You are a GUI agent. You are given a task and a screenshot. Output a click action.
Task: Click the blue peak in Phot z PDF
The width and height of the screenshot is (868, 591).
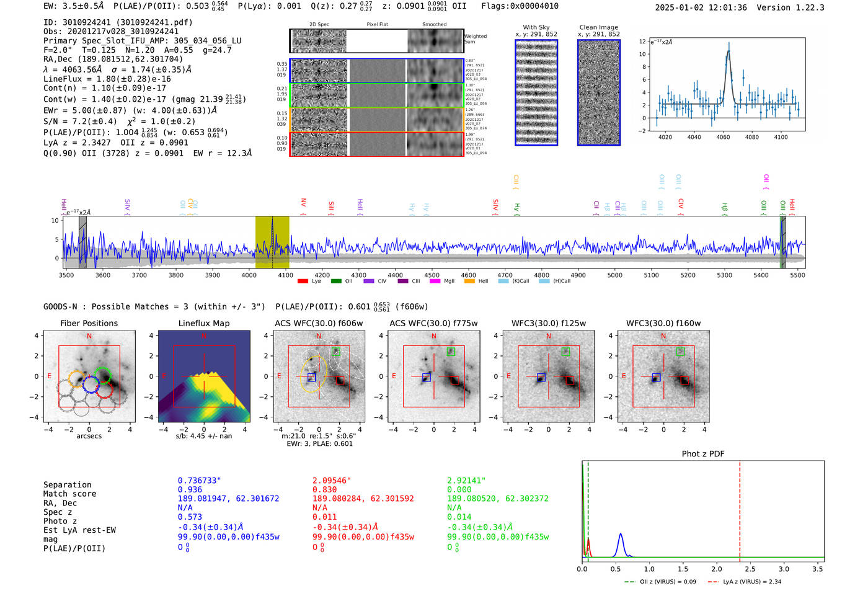[621, 544]
